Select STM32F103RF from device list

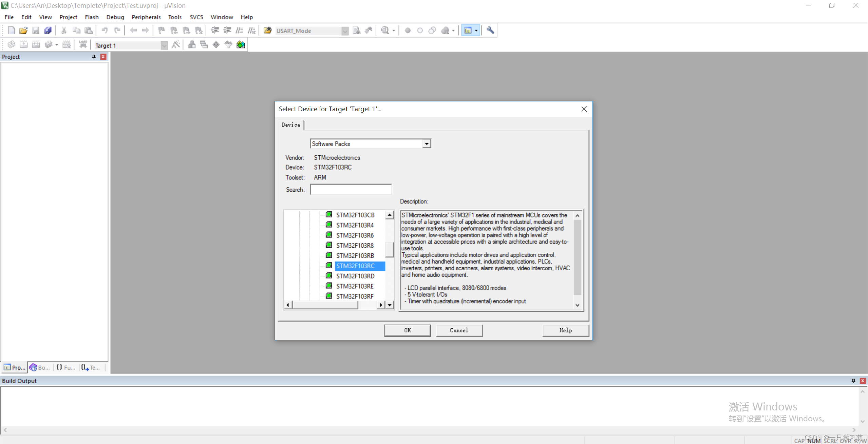(355, 296)
